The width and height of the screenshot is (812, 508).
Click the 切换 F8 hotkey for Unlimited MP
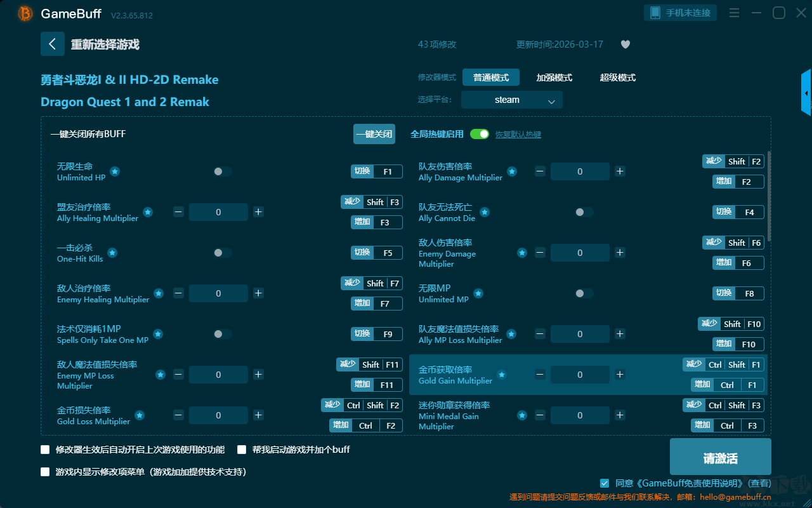coord(738,293)
